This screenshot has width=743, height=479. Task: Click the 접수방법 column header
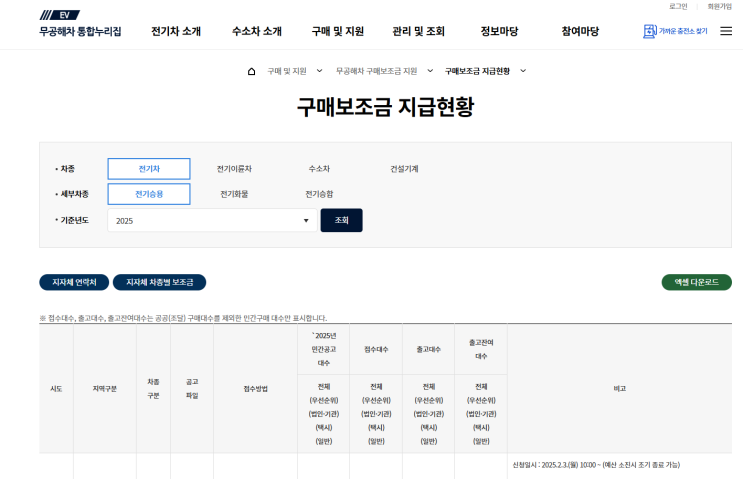coord(255,389)
